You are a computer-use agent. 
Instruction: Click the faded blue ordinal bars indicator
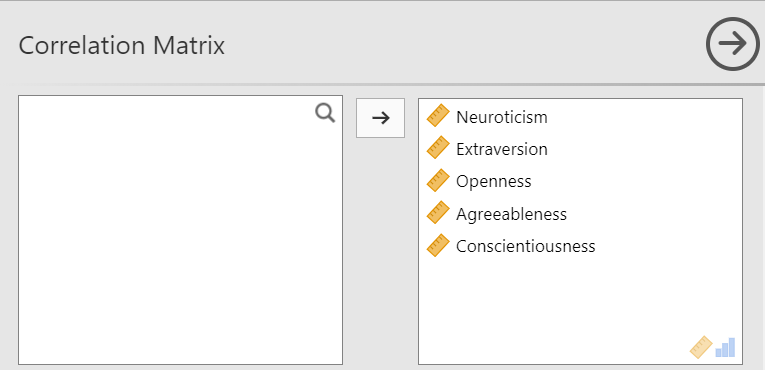click(x=725, y=347)
